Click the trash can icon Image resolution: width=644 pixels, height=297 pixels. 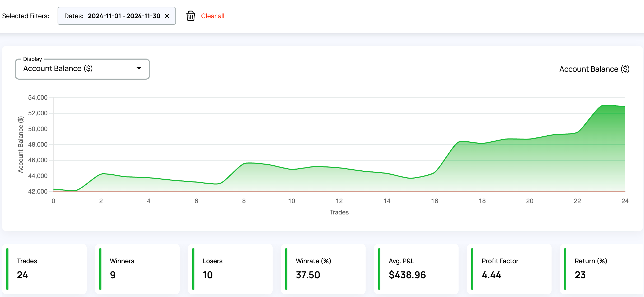190,16
